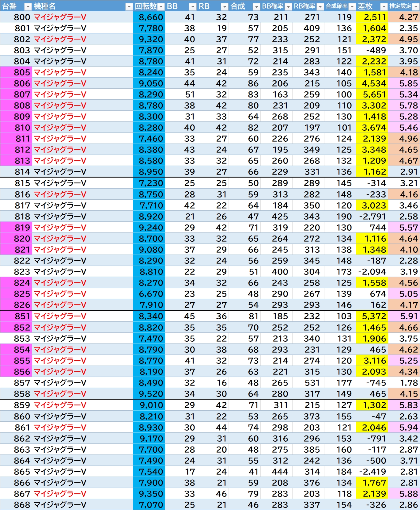The width and height of the screenshot is (420, 510).
Task: Open the RB column filter dropdown
Action: pyautogui.click(x=225, y=6)
